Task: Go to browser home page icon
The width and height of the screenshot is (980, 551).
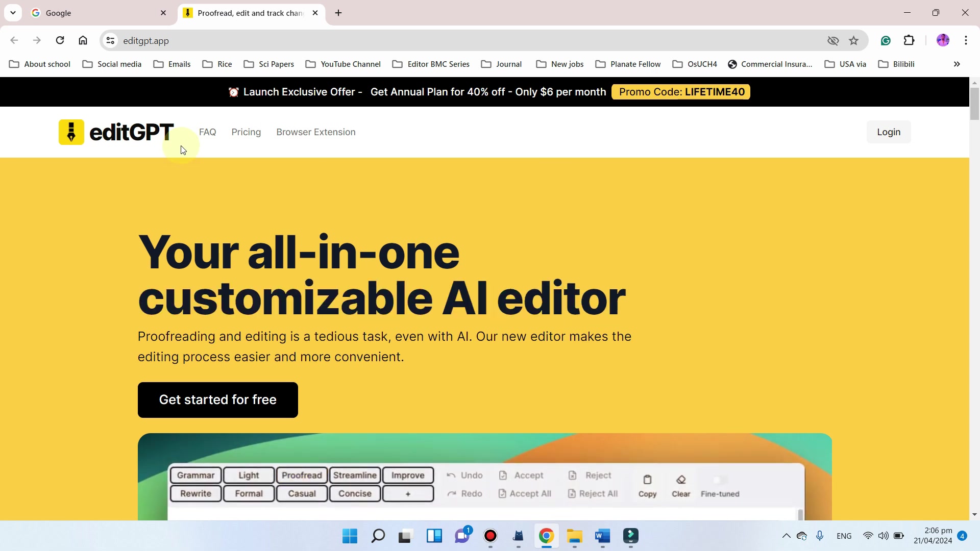Action: point(83,40)
